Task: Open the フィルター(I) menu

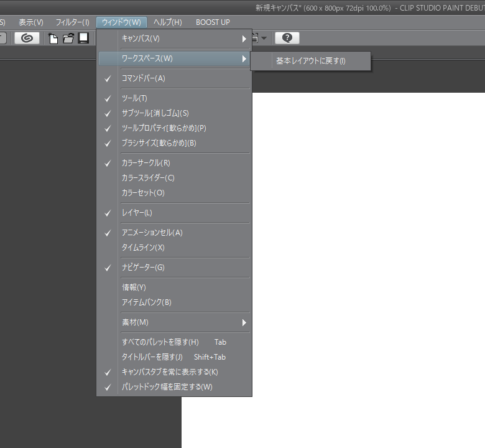Action: point(72,22)
